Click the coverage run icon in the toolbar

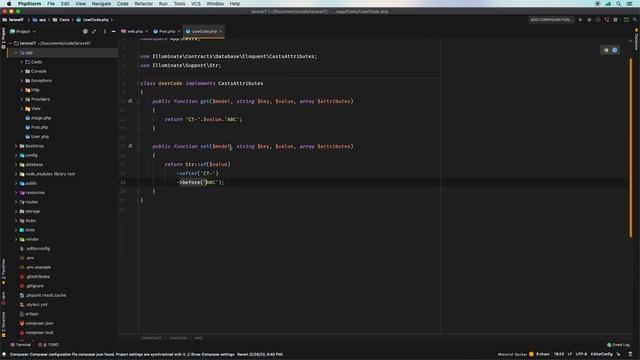tap(598, 20)
